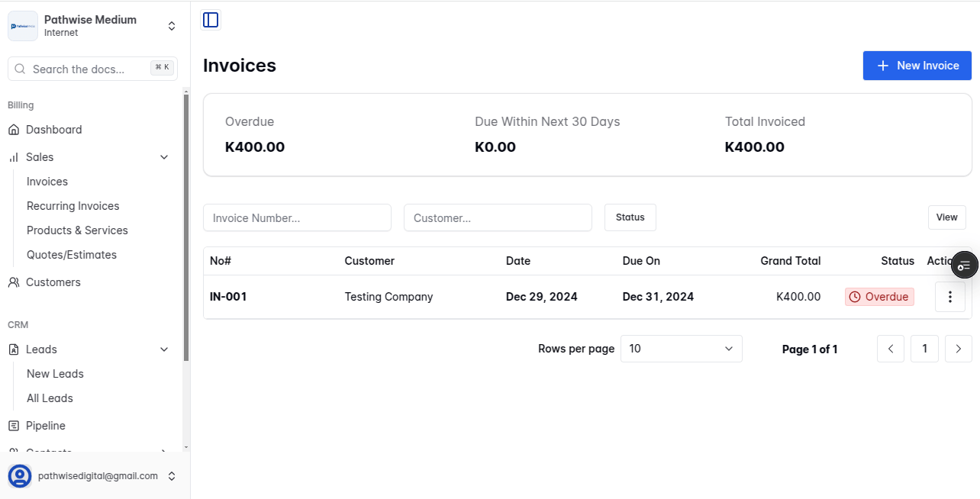Open invoice IN-001
Viewport: 980px width, 499px height.
tap(228, 296)
